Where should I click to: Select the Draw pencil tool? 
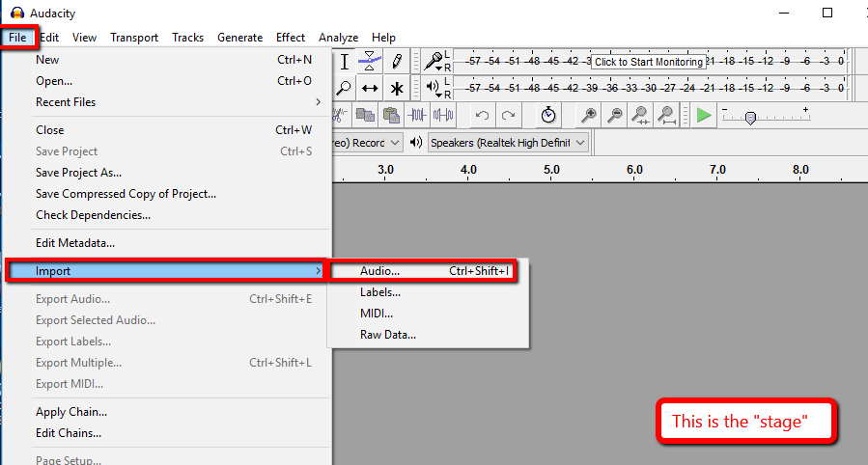(x=397, y=62)
